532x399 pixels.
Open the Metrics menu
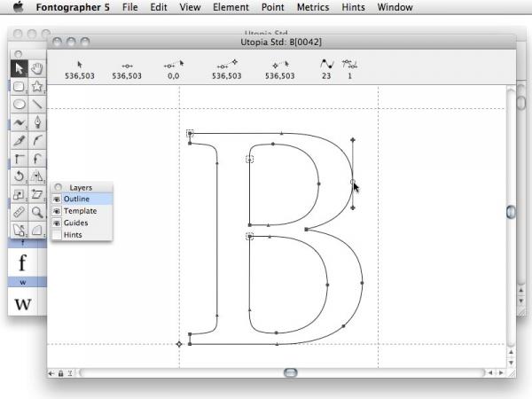coord(313,7)
